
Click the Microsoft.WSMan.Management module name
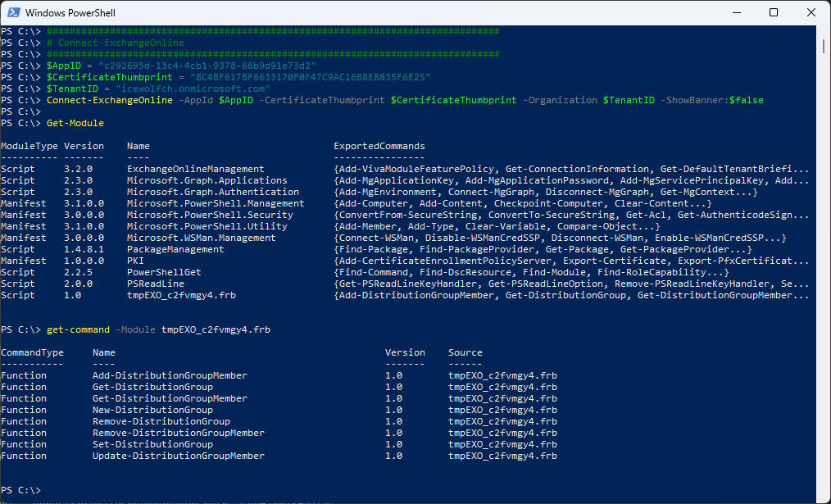coord(202,238)
